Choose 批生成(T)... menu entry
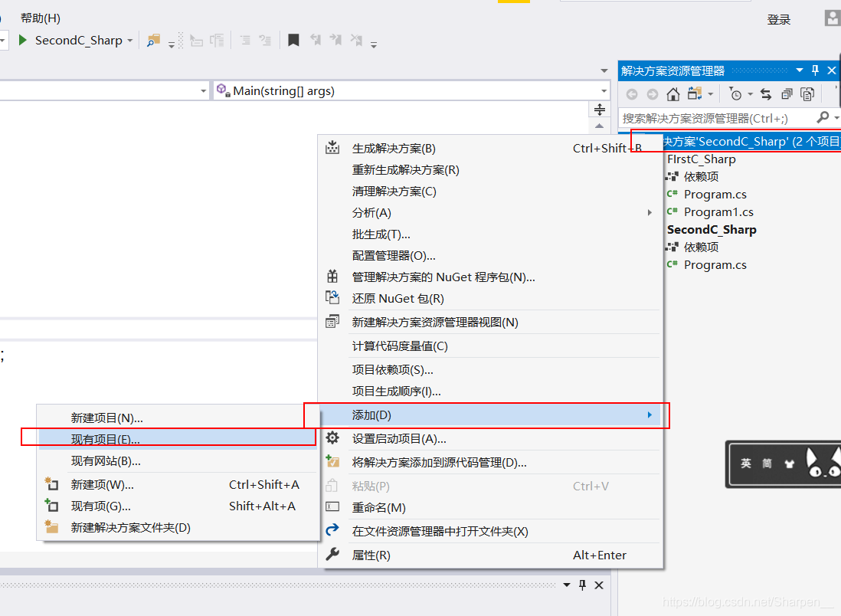This screenshot has width=841, height=616. point(491,234)
